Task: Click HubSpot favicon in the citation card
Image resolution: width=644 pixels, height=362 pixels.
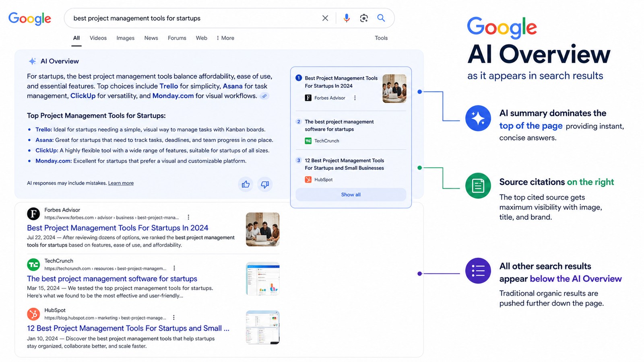Action: click(308, 179)
